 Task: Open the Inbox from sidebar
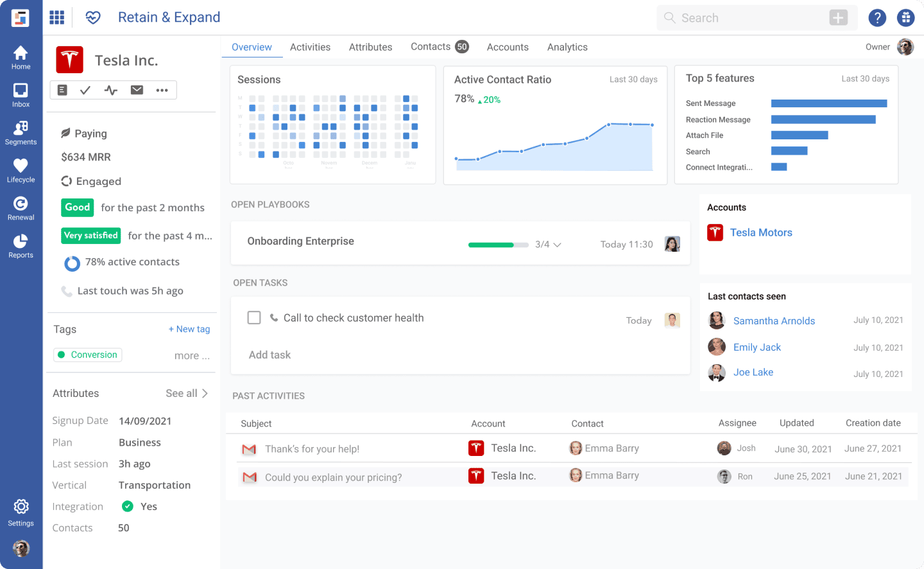point(21,95)
